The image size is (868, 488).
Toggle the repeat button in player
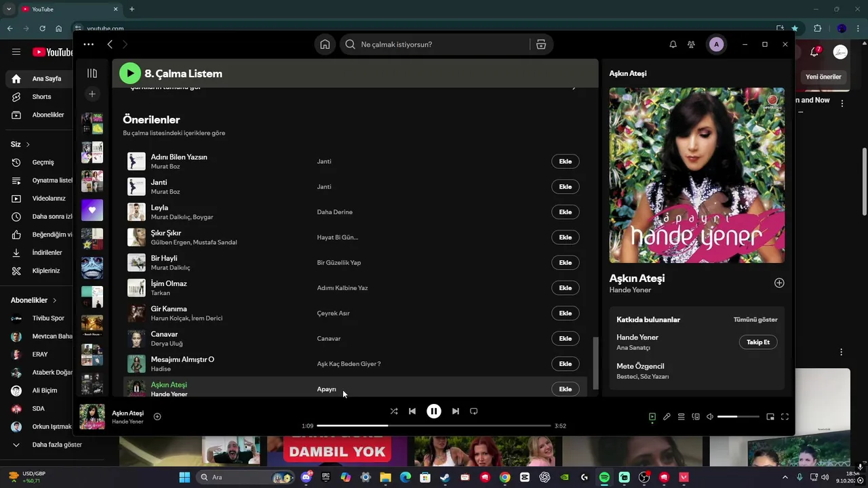(x=474, y=411)
